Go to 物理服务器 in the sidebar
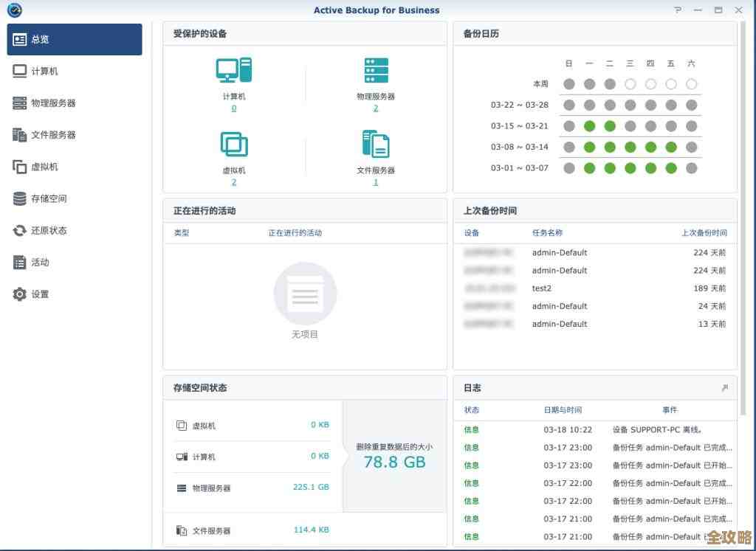This screenshot has height=551, width=756. (53, 103)
